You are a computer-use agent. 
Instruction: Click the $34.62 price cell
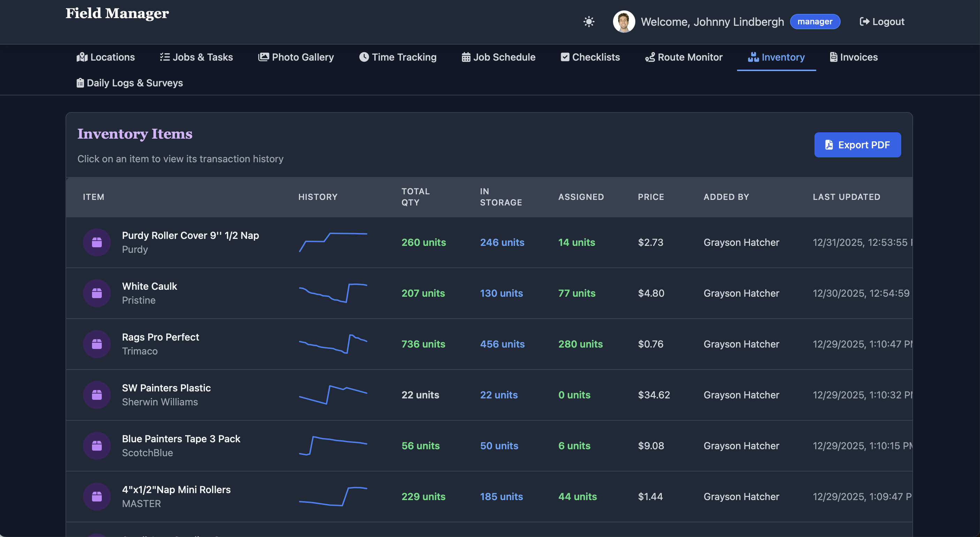[x=653, y=395]
